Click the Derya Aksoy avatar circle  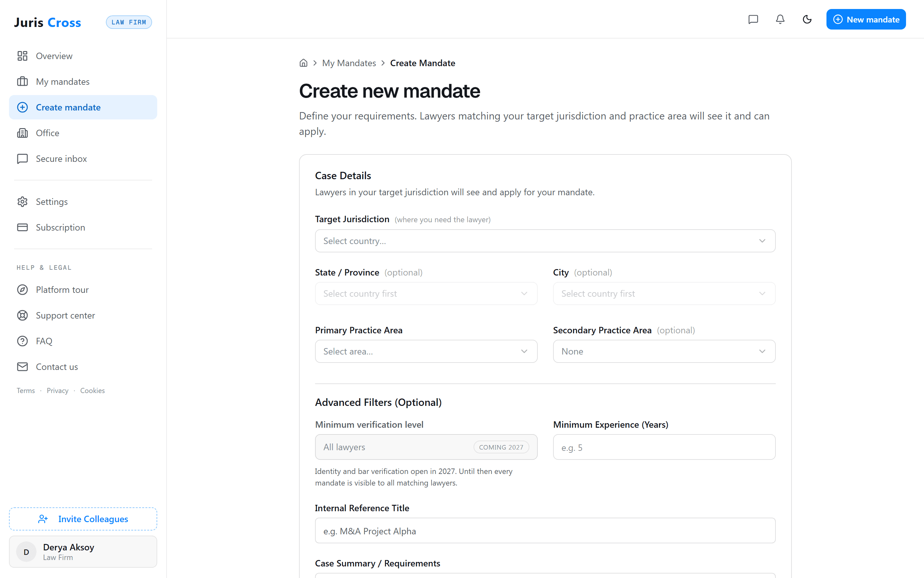tap(26, 552)
